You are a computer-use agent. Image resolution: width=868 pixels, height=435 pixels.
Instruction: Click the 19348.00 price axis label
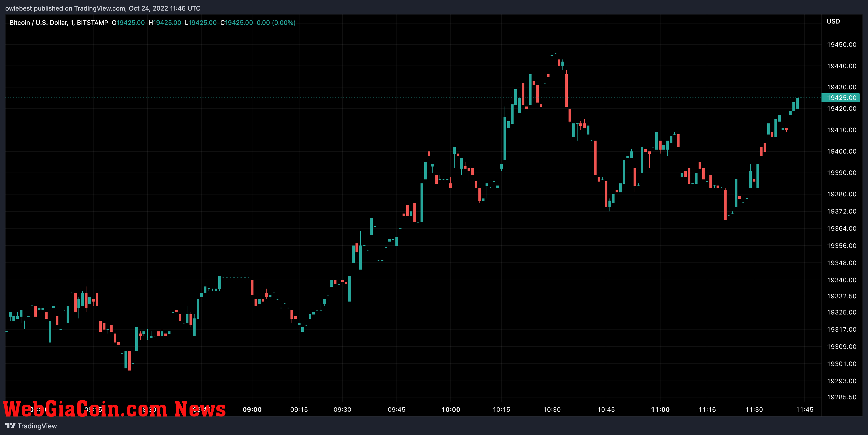841,263
